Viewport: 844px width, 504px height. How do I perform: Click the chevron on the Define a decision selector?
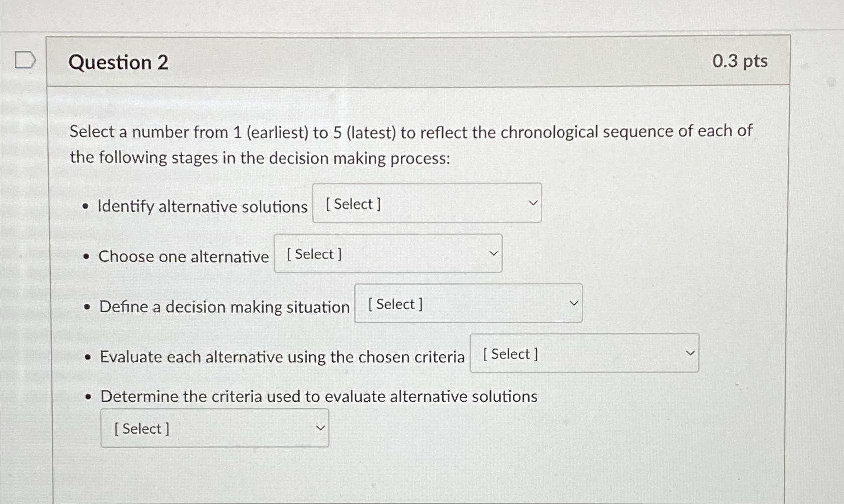[x=573, y=303]
